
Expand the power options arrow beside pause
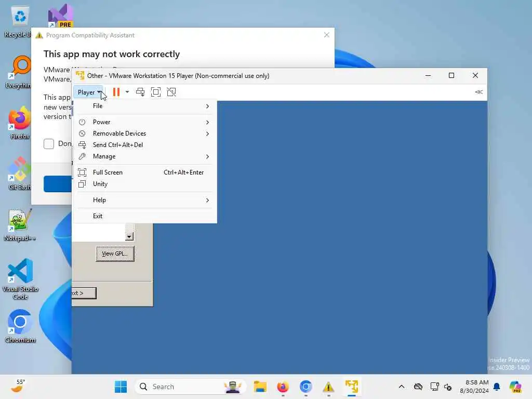pyautogui.click(x=127, y=92)
